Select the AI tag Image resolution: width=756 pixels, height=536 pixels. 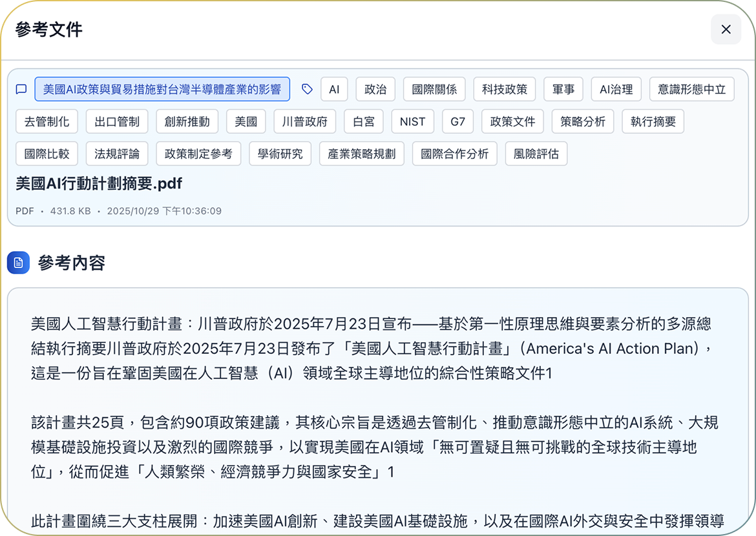click(x=334, y=89)
